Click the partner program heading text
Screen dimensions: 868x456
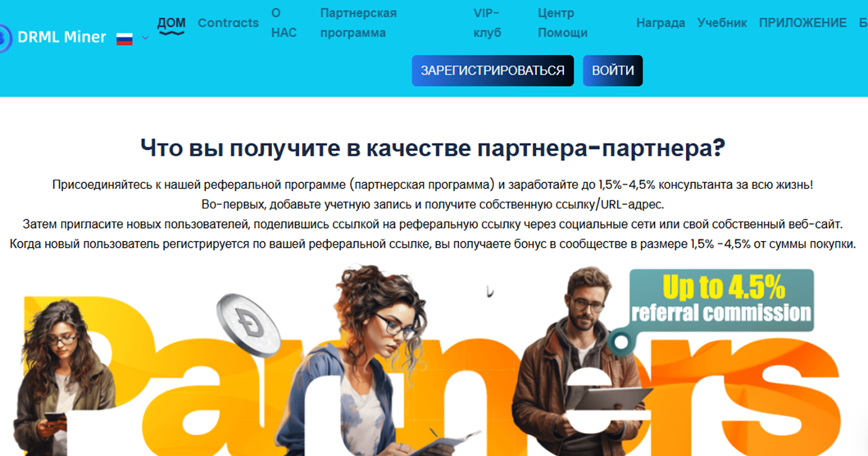[x=433, y=147]
